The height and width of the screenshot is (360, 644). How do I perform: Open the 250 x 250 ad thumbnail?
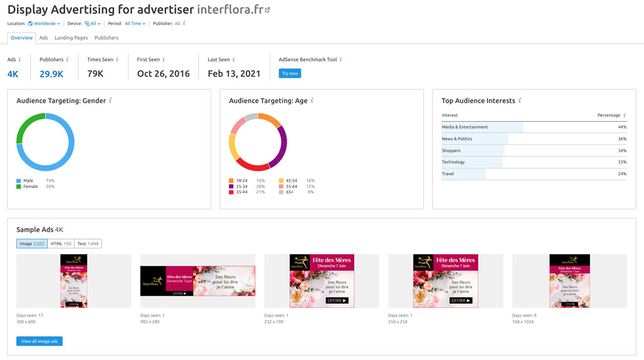coord(446,281)
